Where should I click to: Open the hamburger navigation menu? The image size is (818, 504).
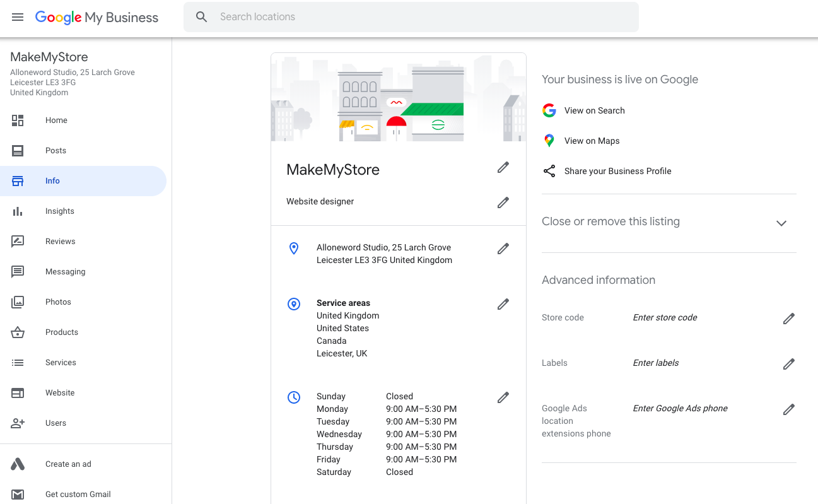18,17
